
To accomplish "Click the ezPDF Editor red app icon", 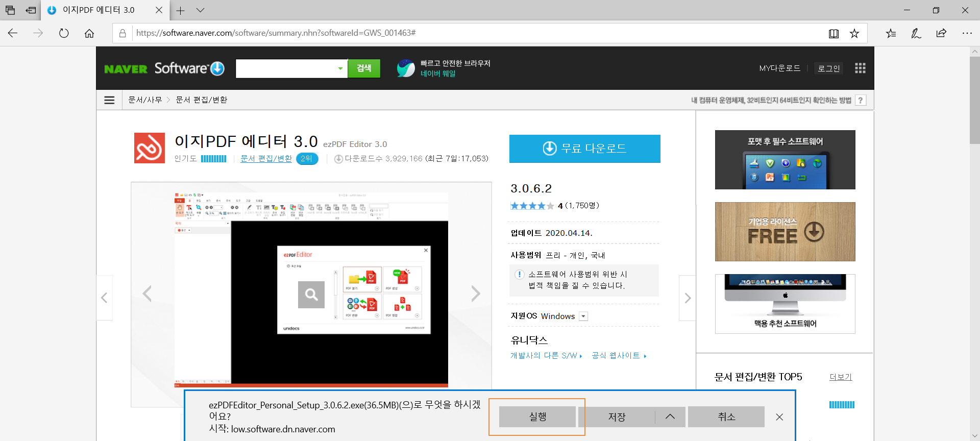I will coord(150,148).
